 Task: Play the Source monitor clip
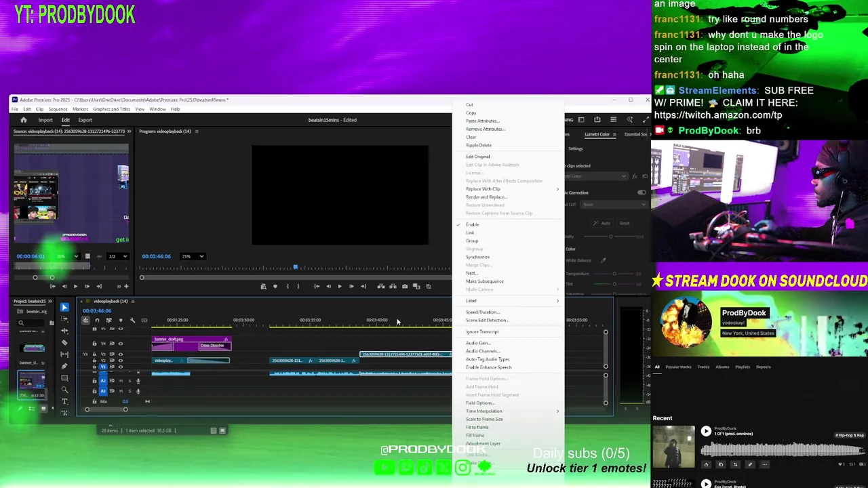coord(75,286)
